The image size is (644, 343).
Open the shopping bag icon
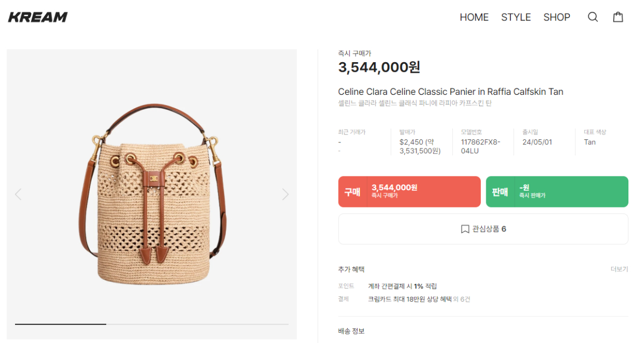click(x=618, y=17)
